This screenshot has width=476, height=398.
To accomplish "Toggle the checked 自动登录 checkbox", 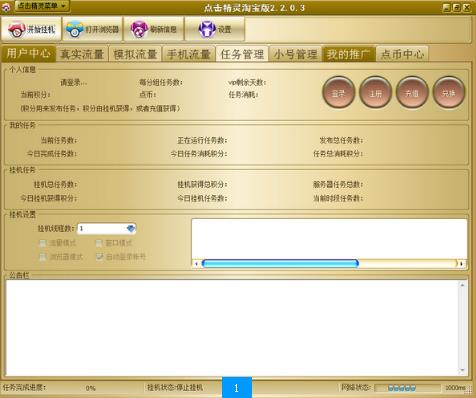I will 99,257.
